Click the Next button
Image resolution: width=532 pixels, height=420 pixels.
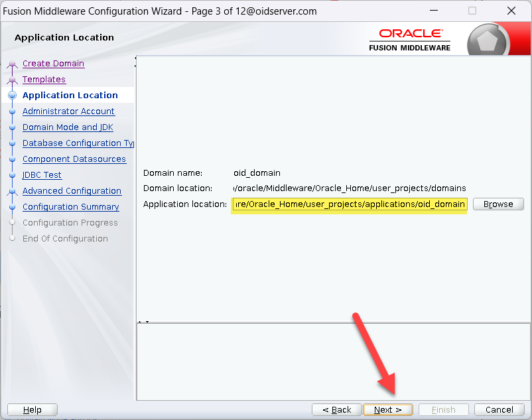pyautogui.click(x=388, y=409)
